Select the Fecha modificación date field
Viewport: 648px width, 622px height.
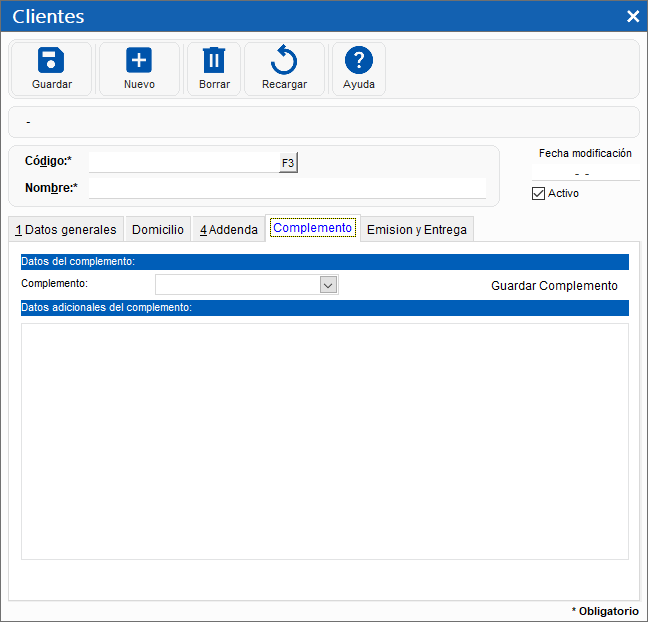point(585,173)
